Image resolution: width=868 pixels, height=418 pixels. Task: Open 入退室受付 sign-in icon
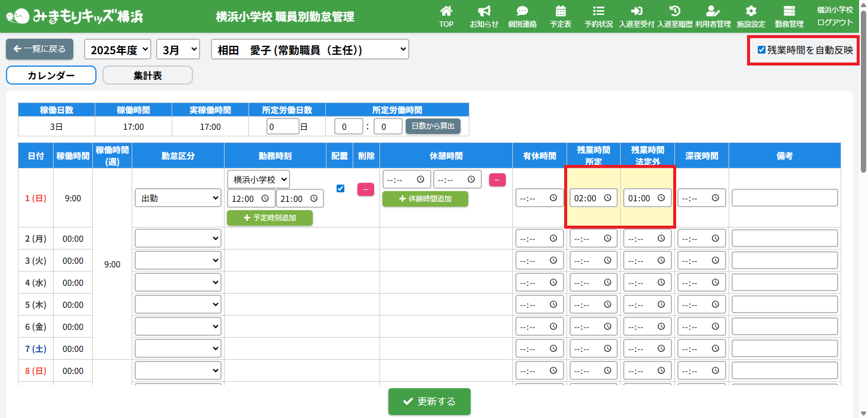pos(636,11)
